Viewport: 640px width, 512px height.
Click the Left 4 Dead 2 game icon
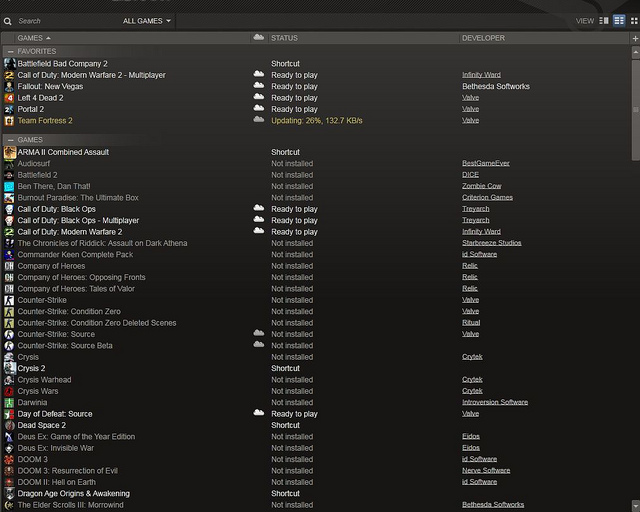click(x=9, y=98)
